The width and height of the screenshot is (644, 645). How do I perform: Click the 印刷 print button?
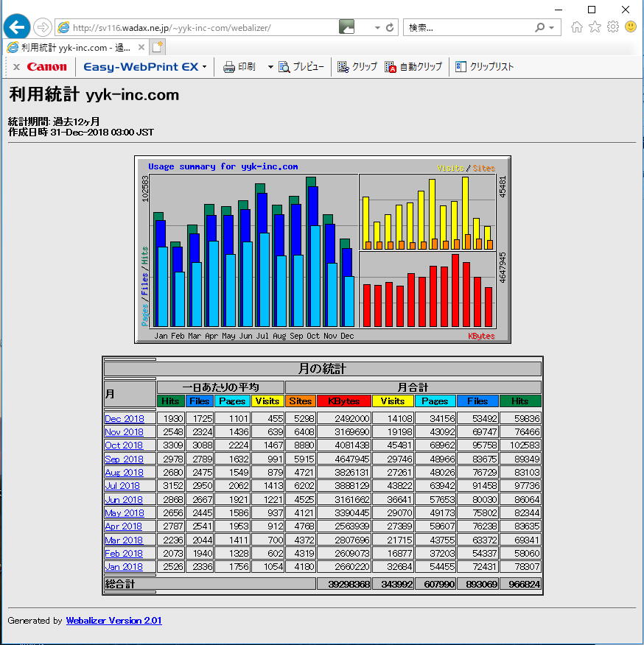(x=239, y=67)
